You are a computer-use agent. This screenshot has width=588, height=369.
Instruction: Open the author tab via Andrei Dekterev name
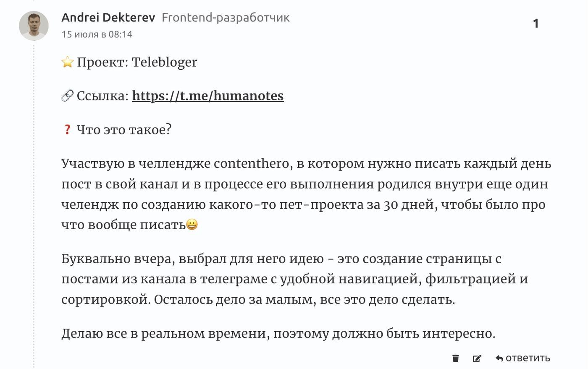coord(108,18)
